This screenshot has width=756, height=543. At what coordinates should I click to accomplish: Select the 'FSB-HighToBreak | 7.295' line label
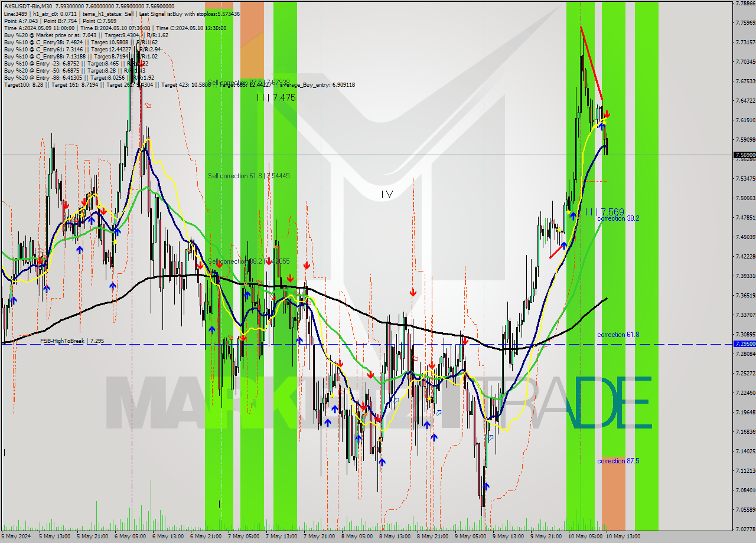(x=72, y=341)
